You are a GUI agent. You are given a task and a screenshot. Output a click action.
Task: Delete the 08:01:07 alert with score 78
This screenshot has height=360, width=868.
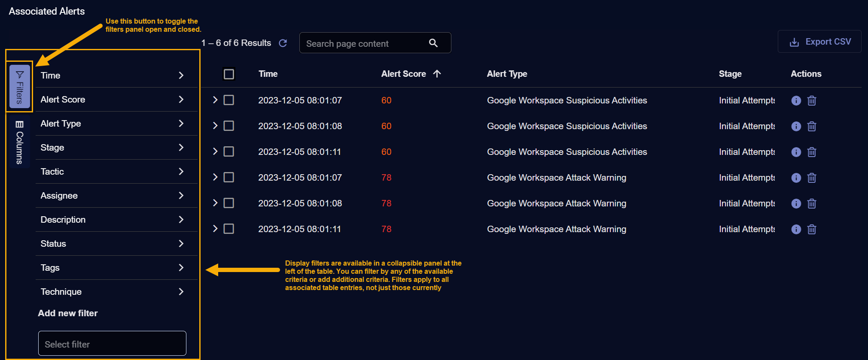click(811, 178)
